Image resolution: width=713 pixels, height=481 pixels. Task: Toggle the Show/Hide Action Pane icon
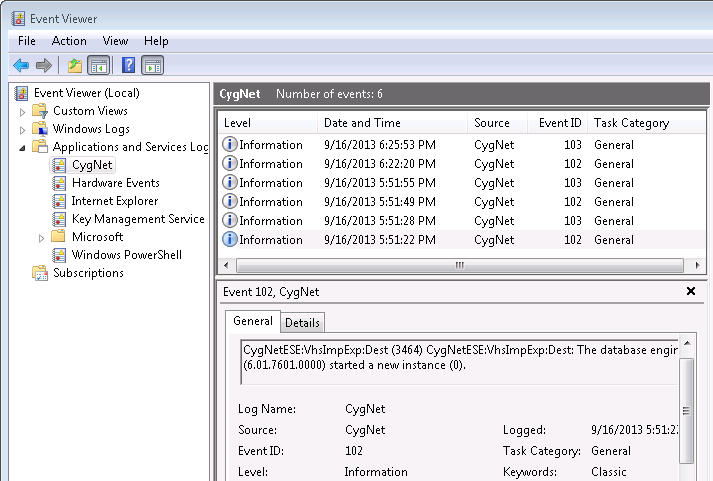click(x=153, y=65)
